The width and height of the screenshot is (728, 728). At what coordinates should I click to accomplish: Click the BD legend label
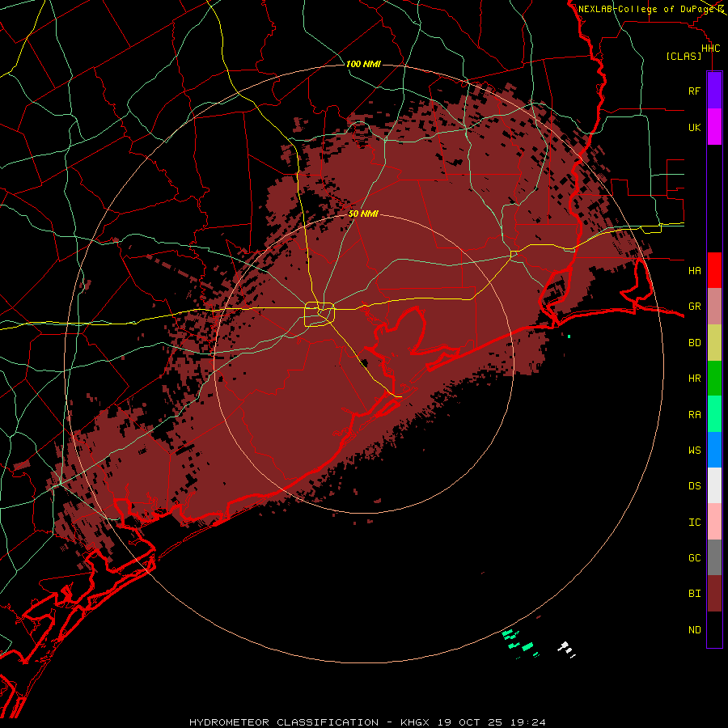(x=694, y=343)
